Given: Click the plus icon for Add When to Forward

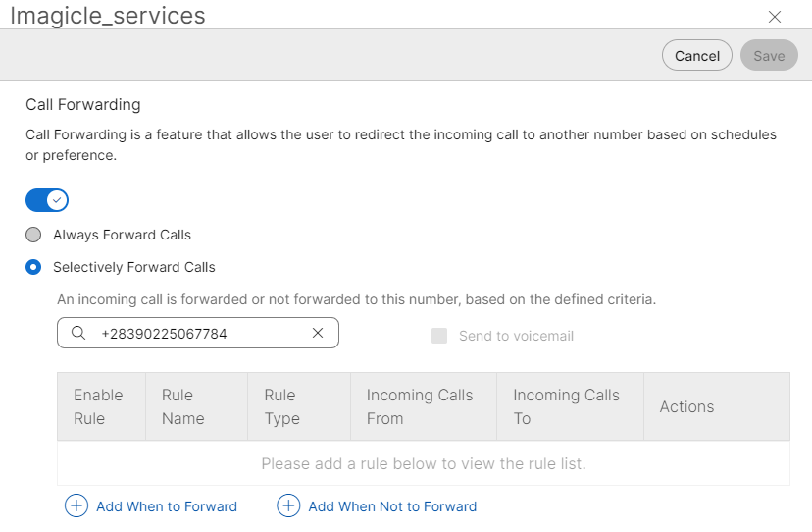Looking at the screenshot, I should tap(76, 506).
